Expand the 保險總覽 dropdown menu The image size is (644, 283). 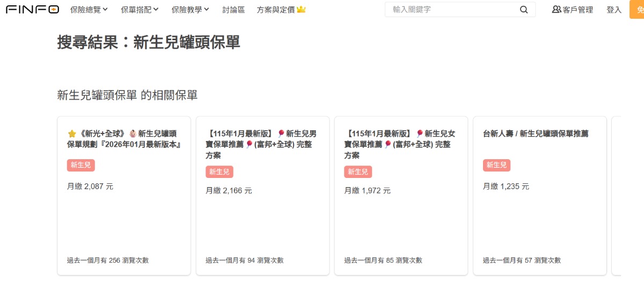89,10
